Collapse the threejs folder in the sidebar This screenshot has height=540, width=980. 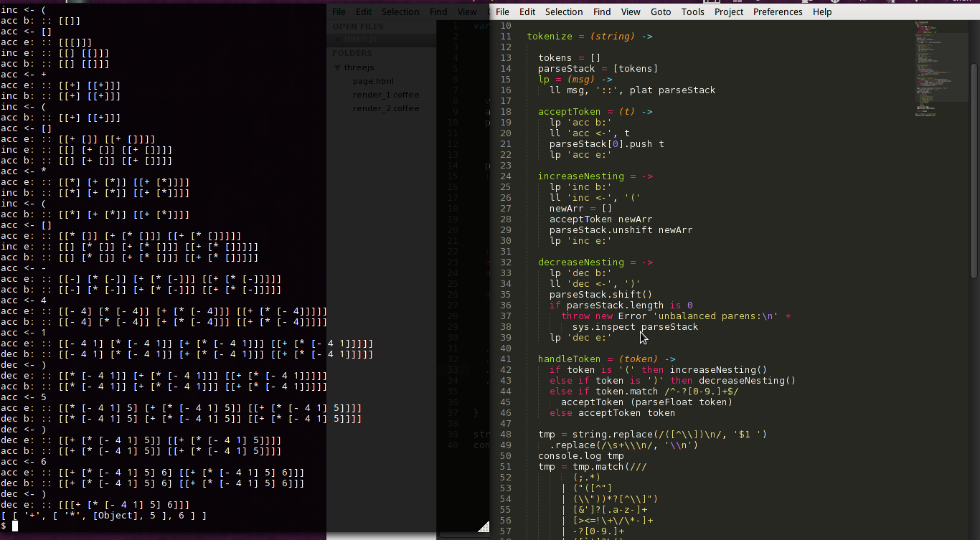[x=338, y=67]
